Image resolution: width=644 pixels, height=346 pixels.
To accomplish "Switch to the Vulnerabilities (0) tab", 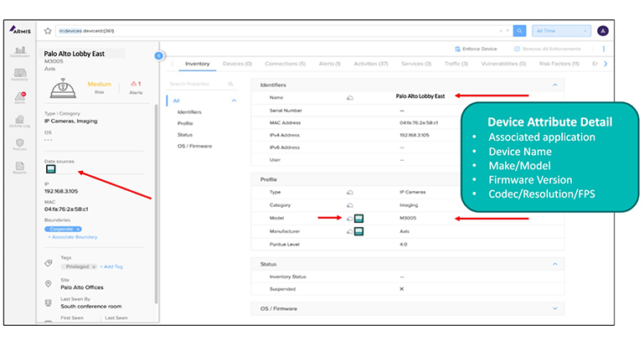I will tap(503, 64).
